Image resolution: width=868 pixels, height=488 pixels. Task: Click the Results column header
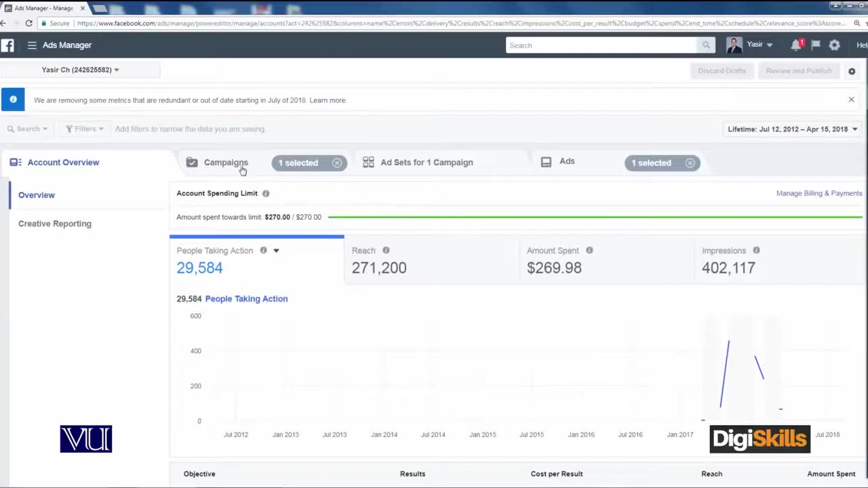point(412,474)
